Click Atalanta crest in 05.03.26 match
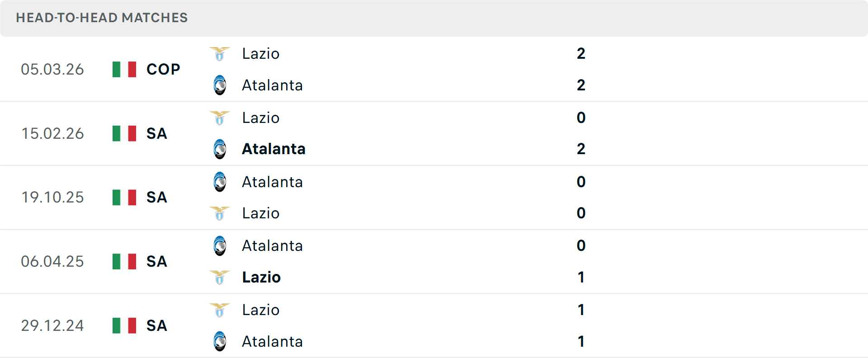868x358 pixels. pos(220,85)
